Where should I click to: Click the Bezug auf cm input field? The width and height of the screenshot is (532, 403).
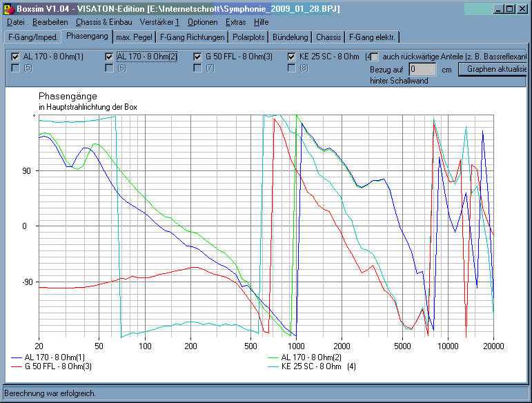click(422, 69)
